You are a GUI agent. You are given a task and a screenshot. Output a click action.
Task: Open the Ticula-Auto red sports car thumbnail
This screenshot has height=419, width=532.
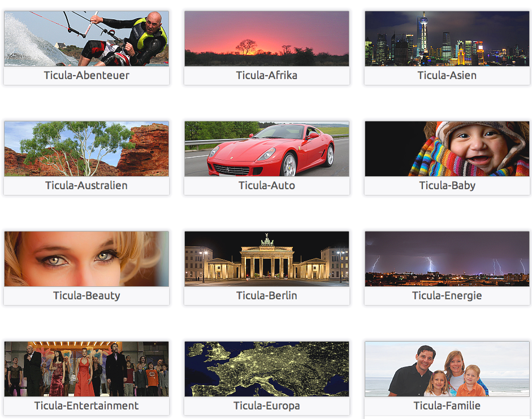pos(267,149)
